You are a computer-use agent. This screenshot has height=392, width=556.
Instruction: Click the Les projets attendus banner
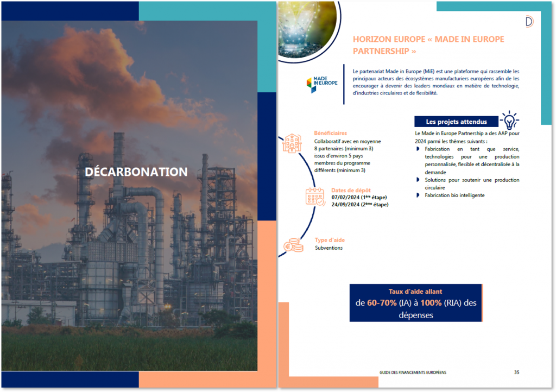tap(456, 122)
